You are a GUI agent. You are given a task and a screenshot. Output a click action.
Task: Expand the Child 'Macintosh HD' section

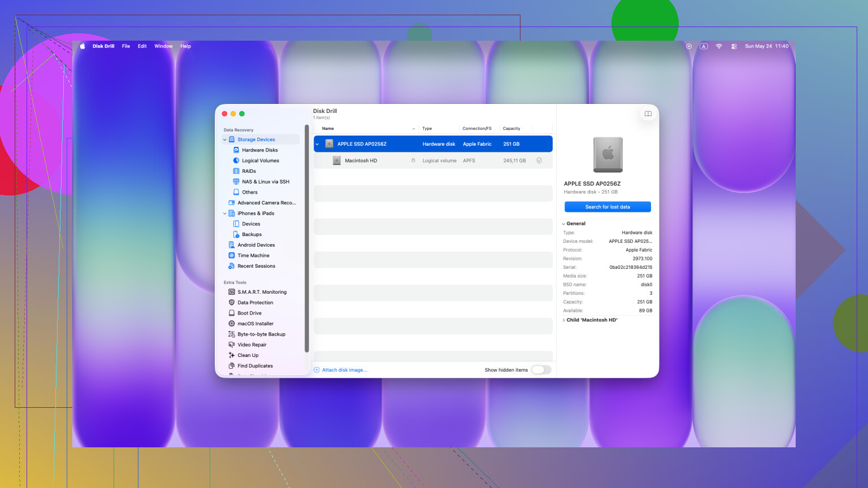[x=563, y=320]
